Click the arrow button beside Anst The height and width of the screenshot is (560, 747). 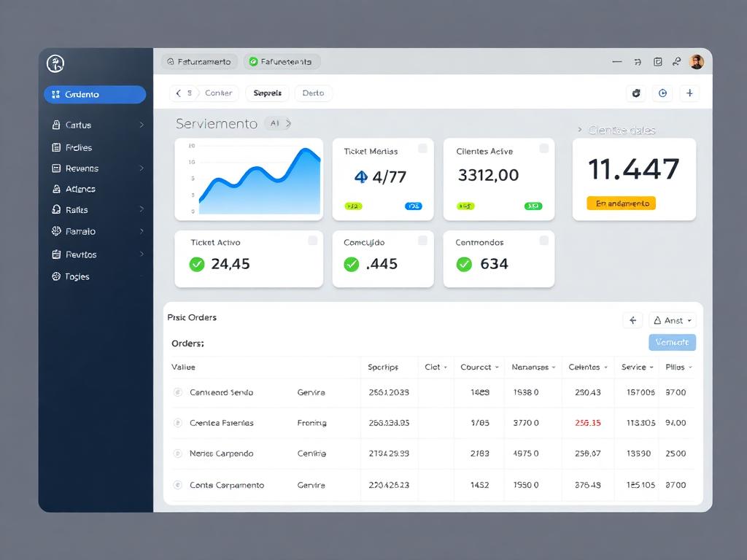coord(632,321)
